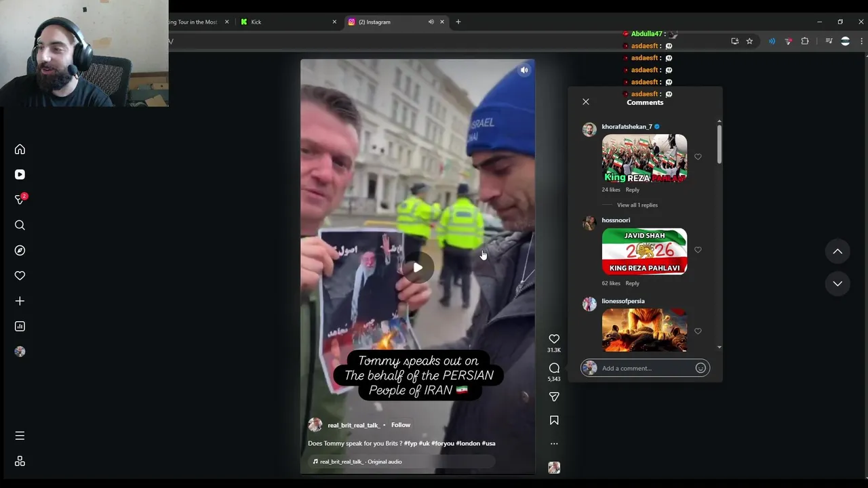Close the Instagram tab
Screen dimensions: 868x488
tap(442, 22)
